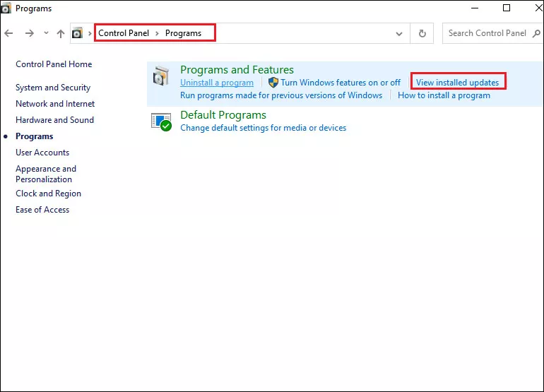Screen dimensions: 544x392
Task: Click View installed updates
Action: tap(458, 83)
